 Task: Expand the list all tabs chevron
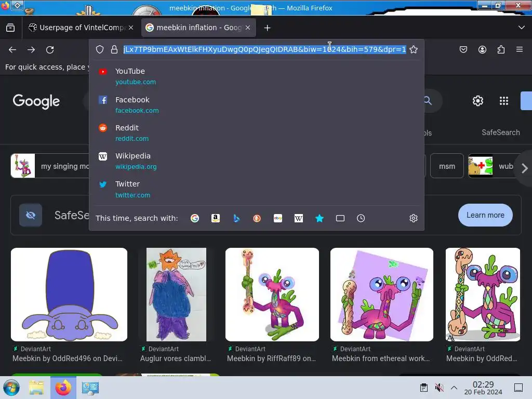[x=522, y=28]
